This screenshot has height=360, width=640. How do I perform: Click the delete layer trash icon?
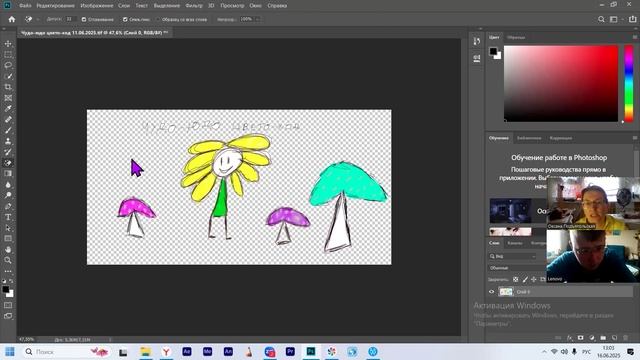(x=625, y=338)
